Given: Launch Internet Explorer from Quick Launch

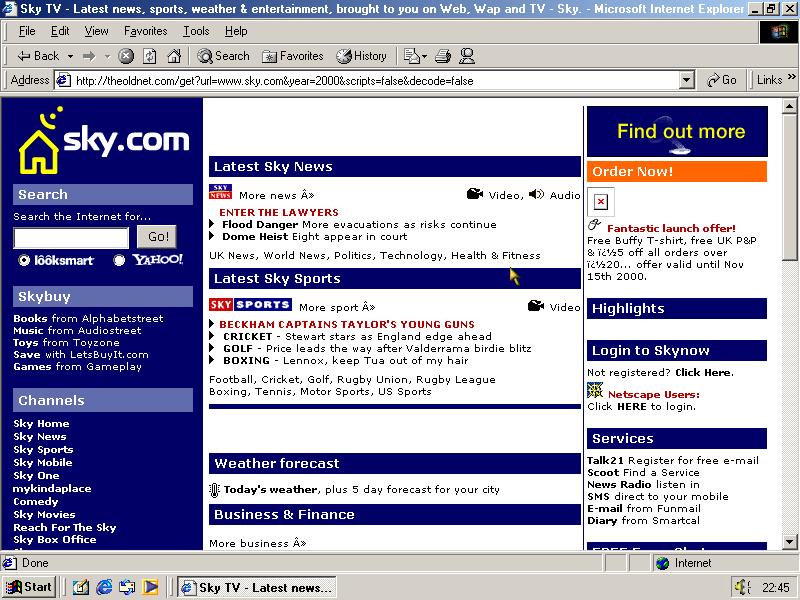Looking at the screenshot, I should (104, 587).
